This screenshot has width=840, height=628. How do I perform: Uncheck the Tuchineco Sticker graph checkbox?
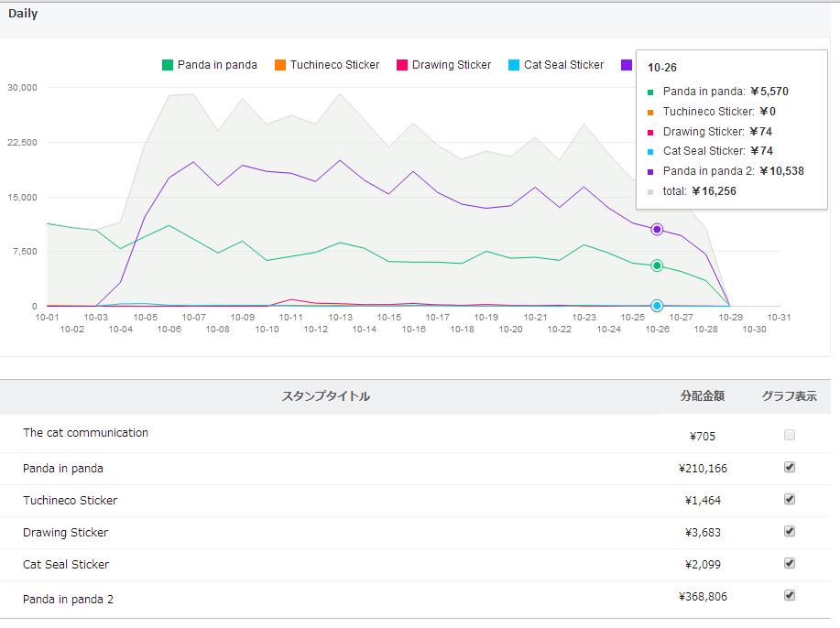click(790, 500)
